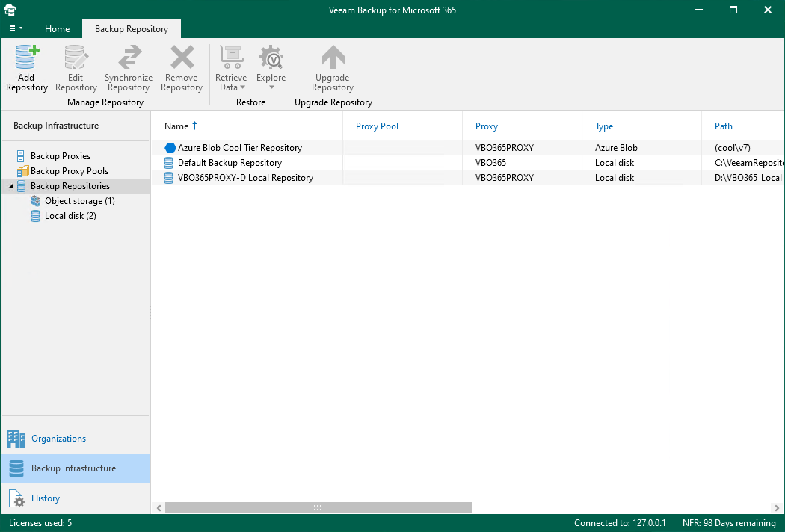Click the D:\VBO365_Local path cell
This screenshot has height=532, width=785.
pyautogui.click(x=748, y=178)
